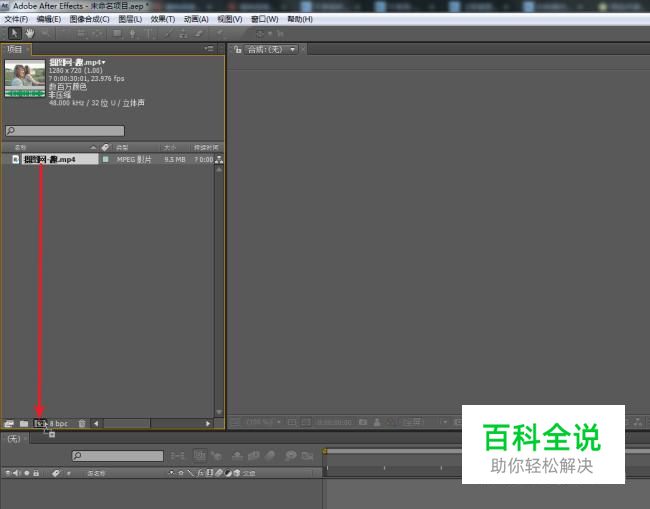The width and height of the screenshot is (650, 509).
Task: Open the 动画(A) menu
Action: (x=196, y=19)
